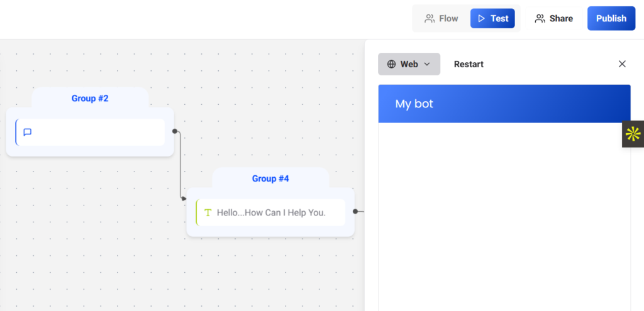
Task: Click the people icon beside Share
Action: coord(540,19)
